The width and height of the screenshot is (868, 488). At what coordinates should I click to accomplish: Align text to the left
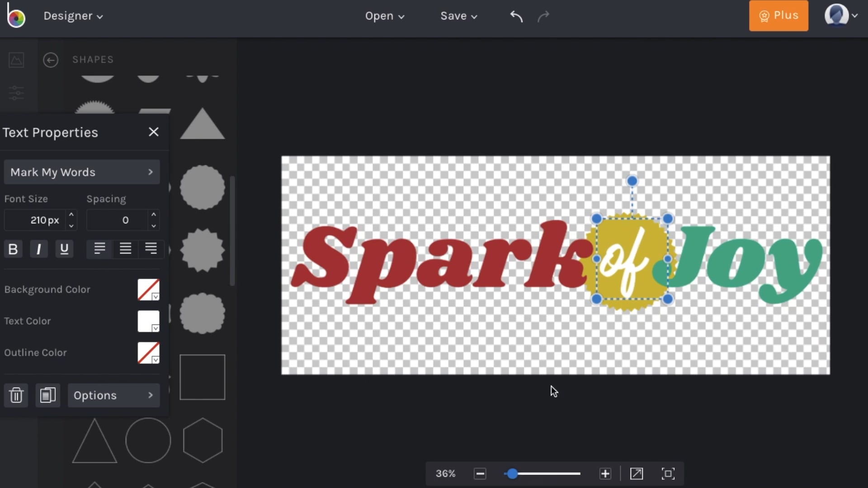[x=99, y=249]
